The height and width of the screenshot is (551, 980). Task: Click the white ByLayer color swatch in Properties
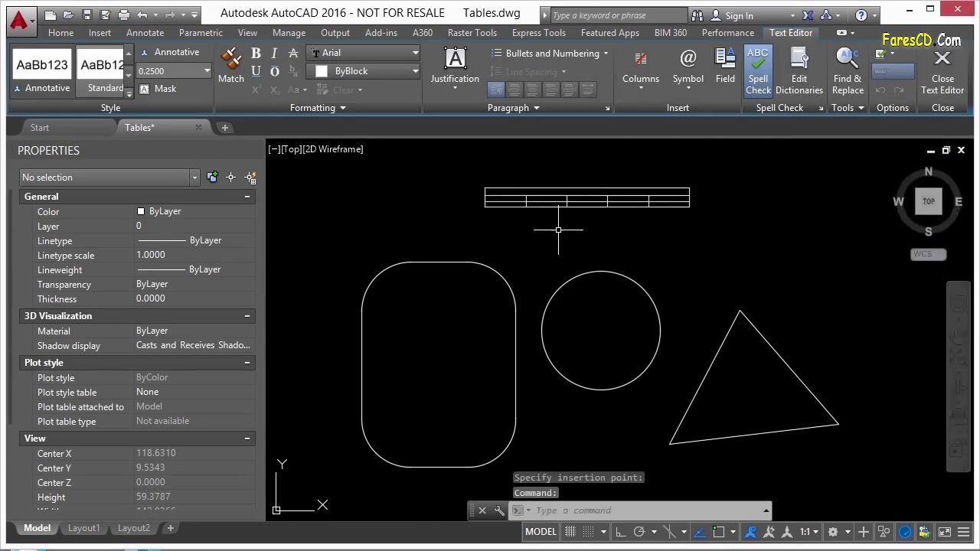141,211
